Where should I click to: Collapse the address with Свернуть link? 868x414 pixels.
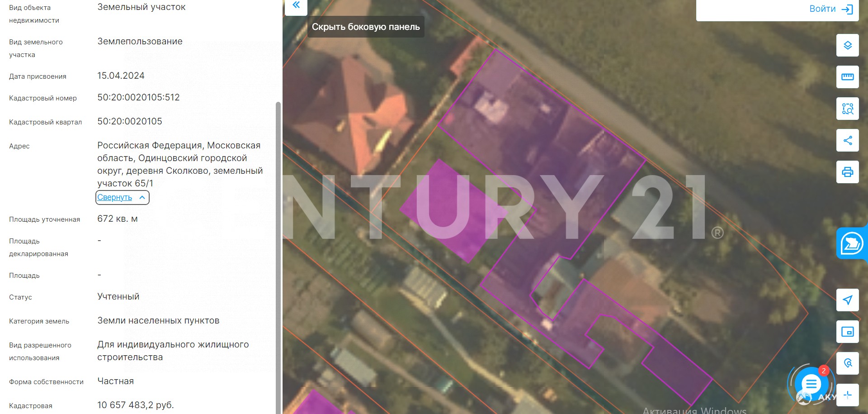(115, 197)
